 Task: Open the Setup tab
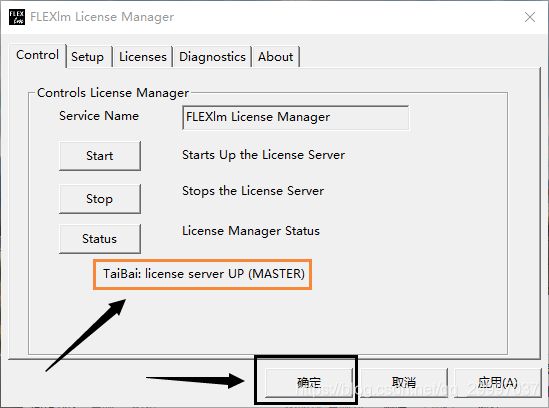tap(88, 57)
